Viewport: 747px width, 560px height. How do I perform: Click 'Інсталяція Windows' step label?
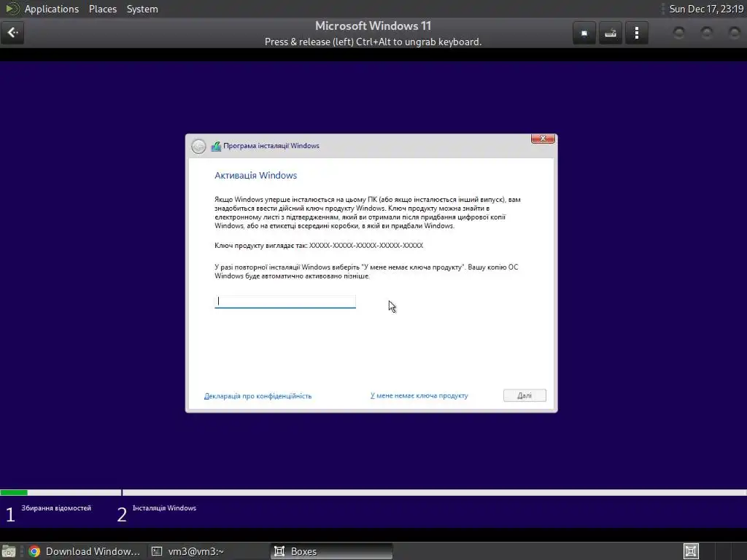[164, 508]
